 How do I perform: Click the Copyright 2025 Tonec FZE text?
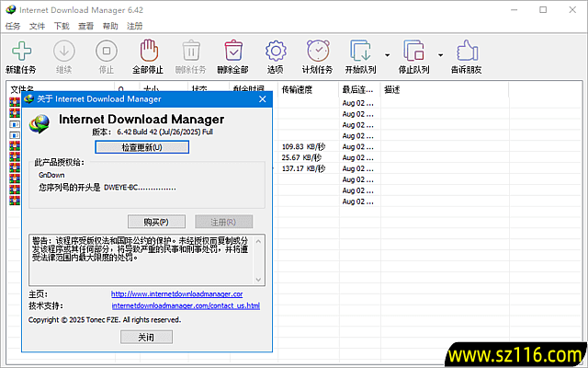105,320
